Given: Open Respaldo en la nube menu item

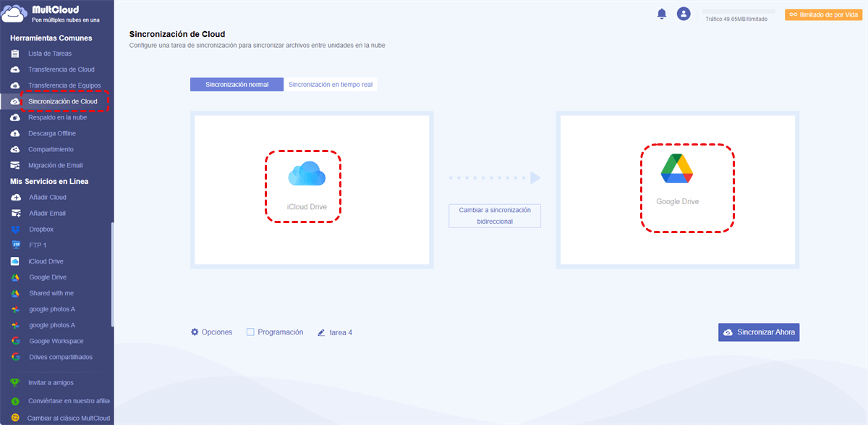Looking at the screenshot, I should (58, 117).
